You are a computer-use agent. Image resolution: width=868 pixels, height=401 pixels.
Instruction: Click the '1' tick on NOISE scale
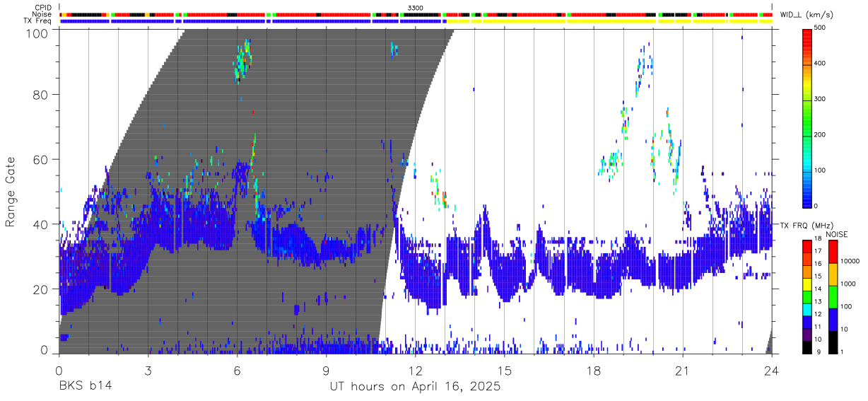pyautogui.click(x=843, y=352)
